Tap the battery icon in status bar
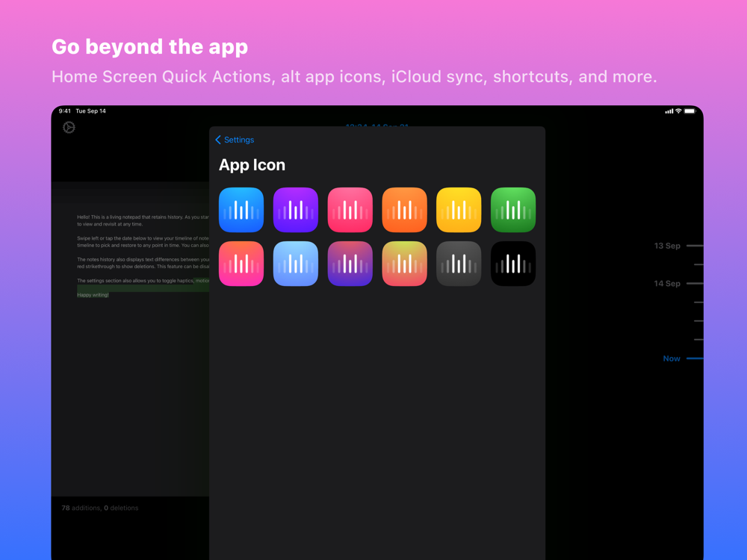 pos(689,111)
